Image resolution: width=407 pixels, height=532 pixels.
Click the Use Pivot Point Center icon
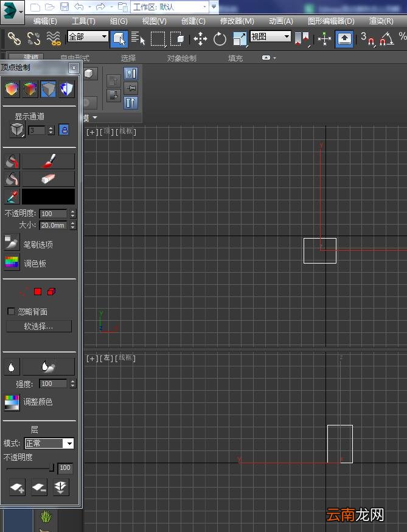tap(302, 39)
